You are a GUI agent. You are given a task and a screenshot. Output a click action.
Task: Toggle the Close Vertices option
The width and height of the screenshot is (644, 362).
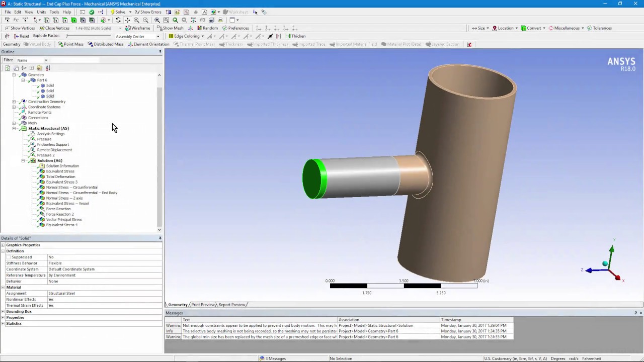coord(54,28)
